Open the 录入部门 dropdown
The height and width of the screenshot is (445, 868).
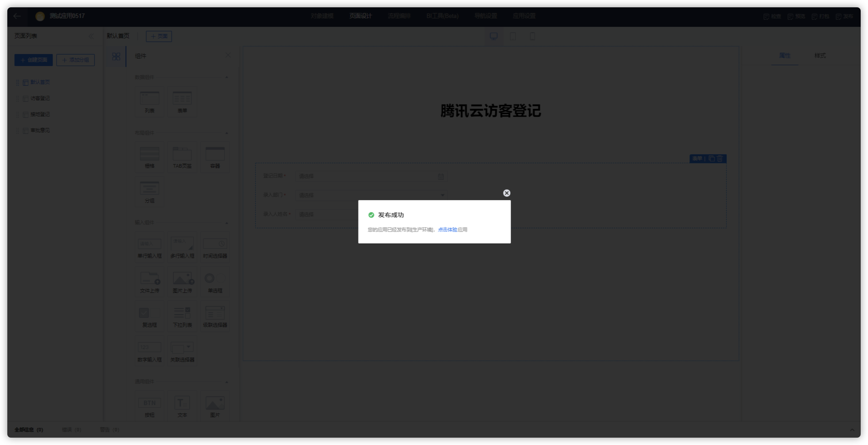[x=371, y=195]
